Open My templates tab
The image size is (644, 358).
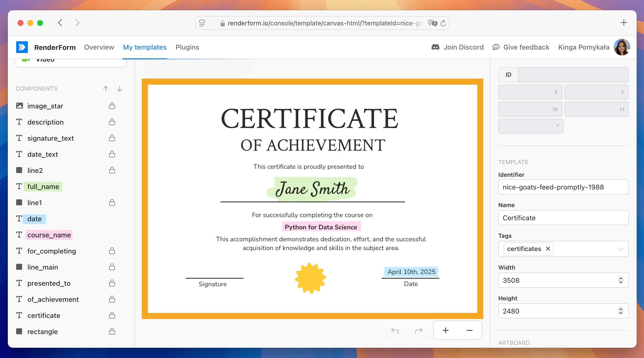point(145,47)
